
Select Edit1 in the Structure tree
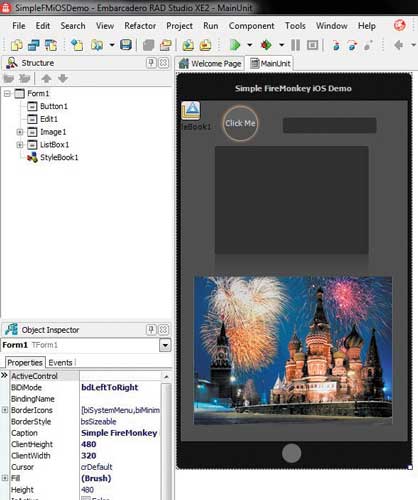[x=49, y=119]
